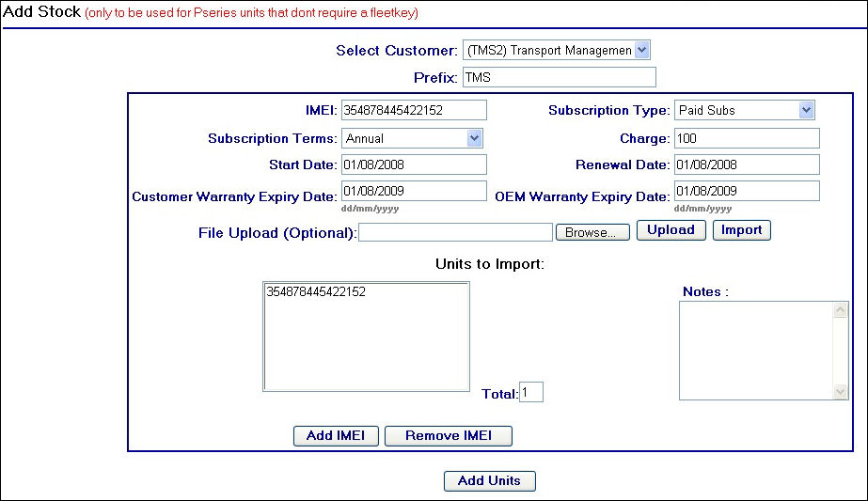Expand the Subscription Type dropdown
The image size is (868, 501).
tap(744, 110)
